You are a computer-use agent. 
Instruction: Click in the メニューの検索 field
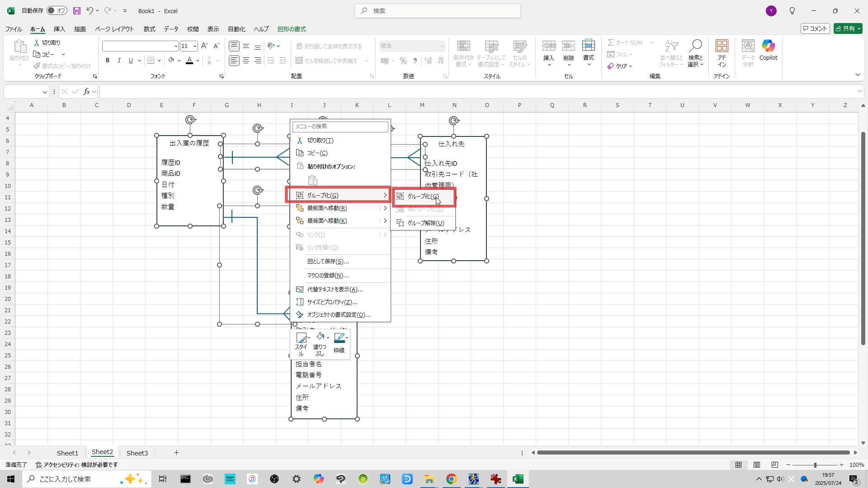click(x=340, y=127)
